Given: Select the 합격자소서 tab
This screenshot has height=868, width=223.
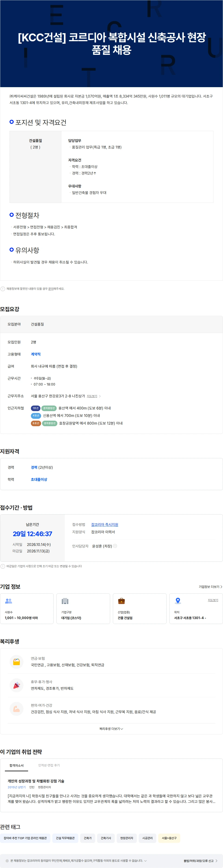Looking at the screenshot, I should click(x=16, y=766).
